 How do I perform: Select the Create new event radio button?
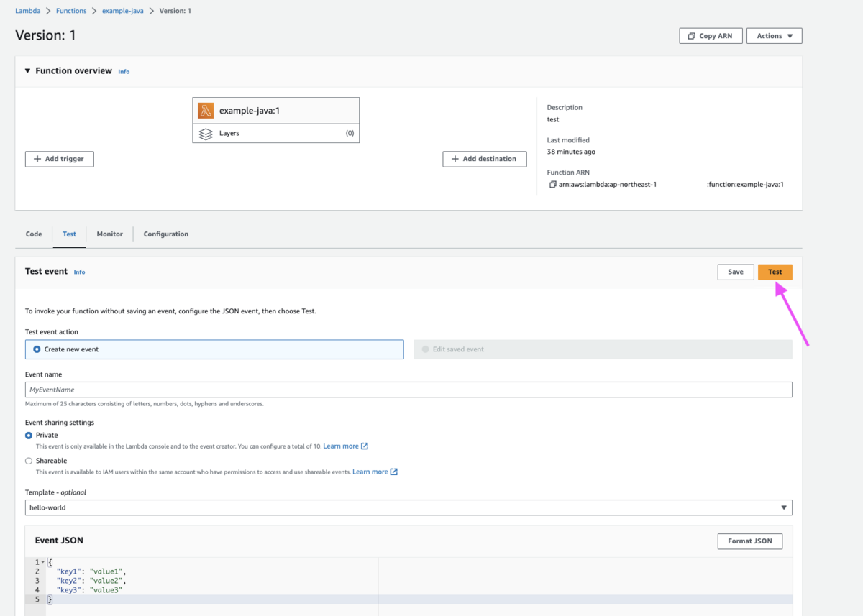click(35, 349)
